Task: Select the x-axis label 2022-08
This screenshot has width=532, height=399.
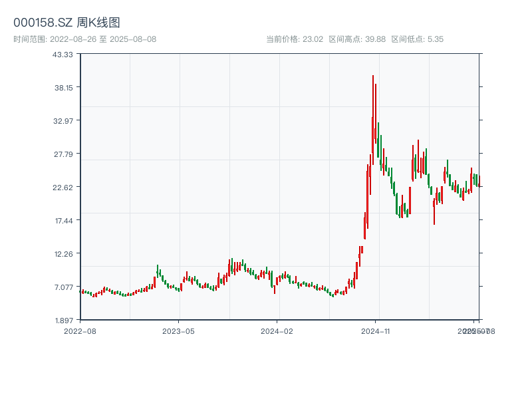Action: point(78,329)
